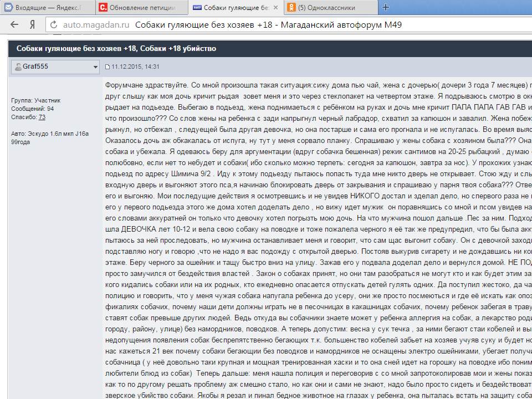Image resolution: width=532 pixels, height=399 pixels.
Task: Expand the Graf555 user dropdown arrow
Action: 96,67
